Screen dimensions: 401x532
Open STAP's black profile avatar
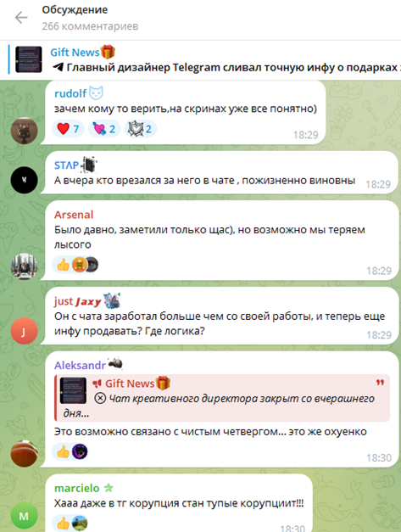tap(24, 180)
